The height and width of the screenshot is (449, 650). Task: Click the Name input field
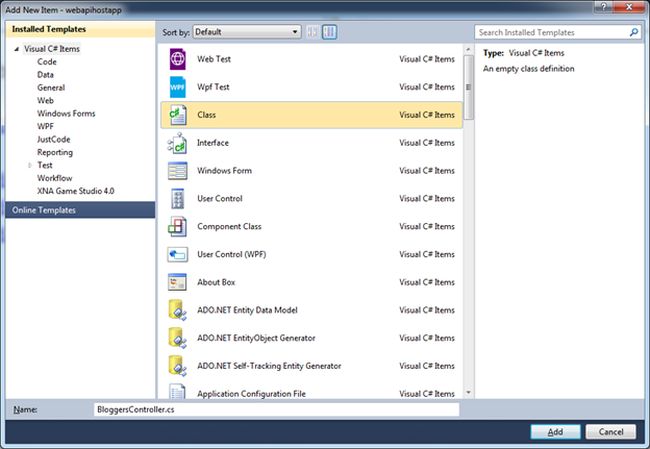276,410
